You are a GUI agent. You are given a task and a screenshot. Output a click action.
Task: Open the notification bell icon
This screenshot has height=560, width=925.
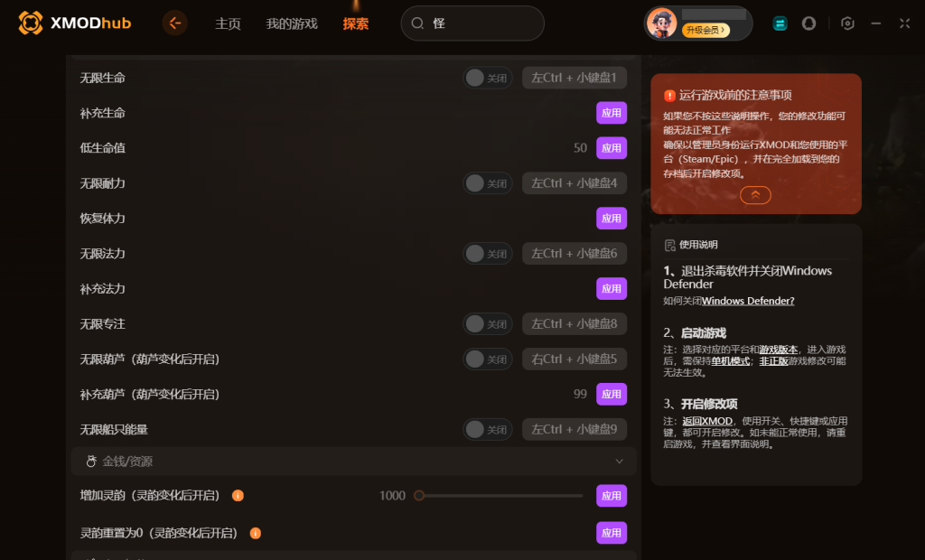click(x=808, y=23)
